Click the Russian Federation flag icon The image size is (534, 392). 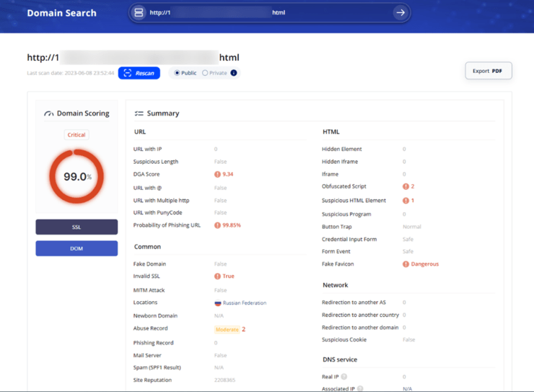(x=217, y=303)
